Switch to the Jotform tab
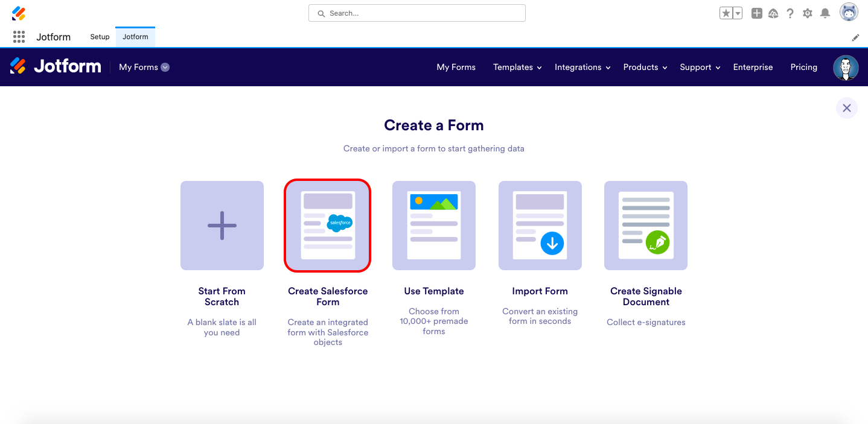The height and width of the screenshot is (424, 868). [x=135, y=37]
